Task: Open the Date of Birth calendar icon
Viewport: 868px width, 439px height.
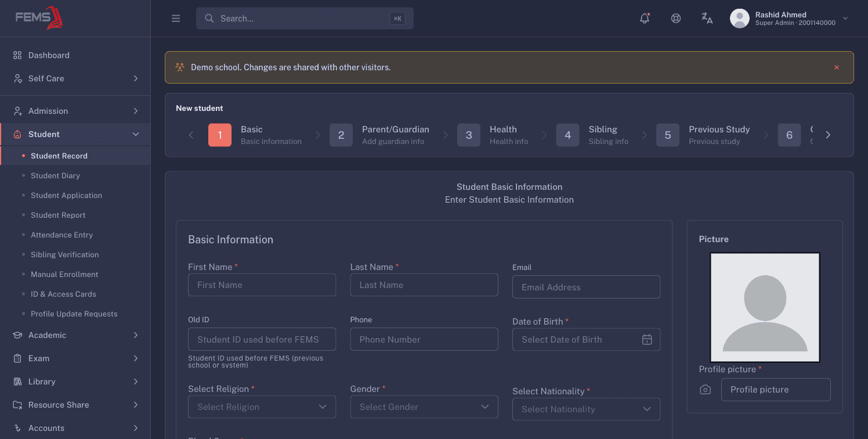Action: point(647,340)
